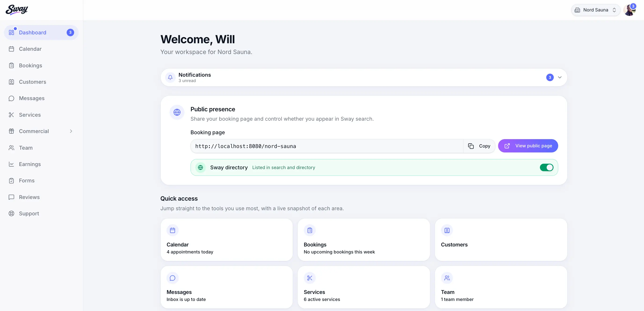
Task: Click the avatar notification badge
Action: (633, 6)
